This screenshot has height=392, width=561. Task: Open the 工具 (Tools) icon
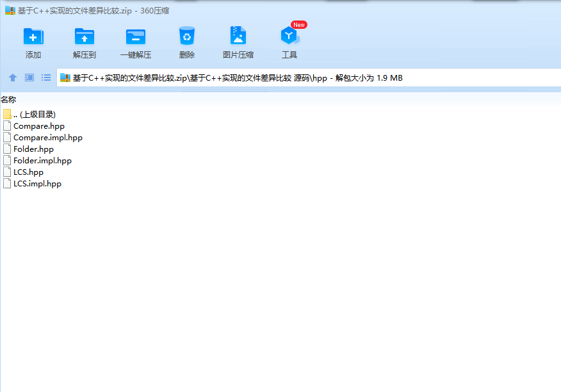pyautogui.click(x=289, y=35)
